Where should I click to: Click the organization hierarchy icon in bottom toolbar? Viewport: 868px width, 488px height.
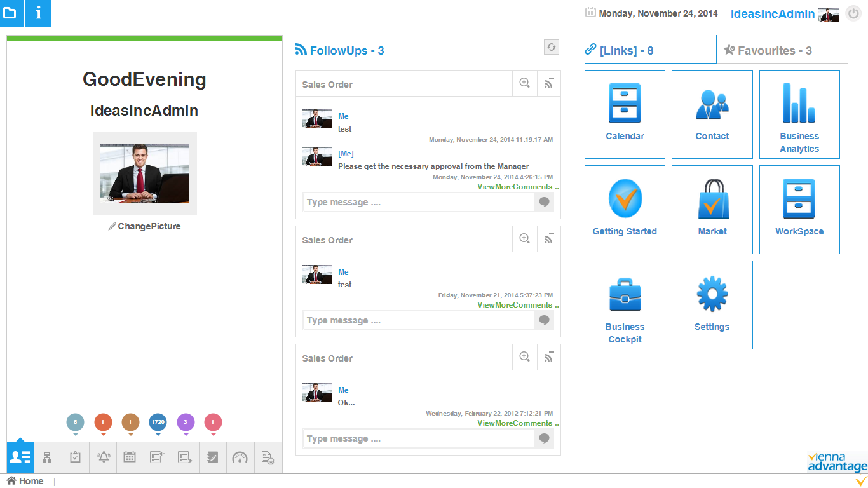pyautogui.click(x=48, y=457)
